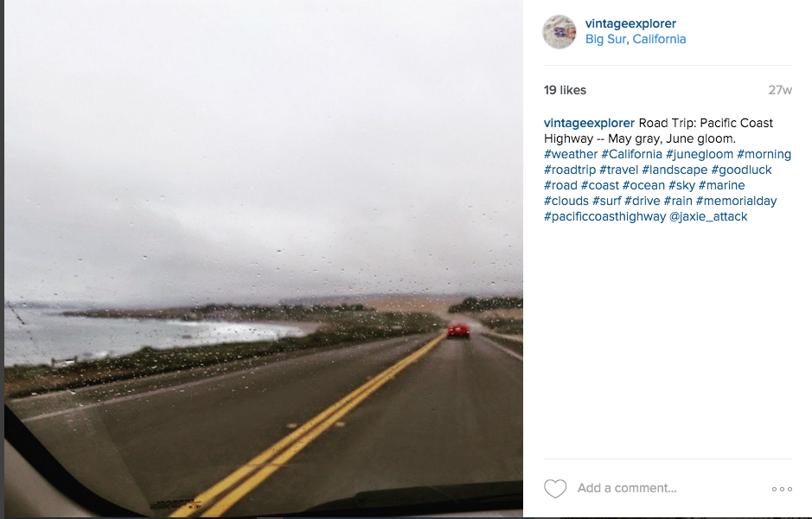
Task: Click the vintageexplorer name in the caption
Action: pos(589,124)
